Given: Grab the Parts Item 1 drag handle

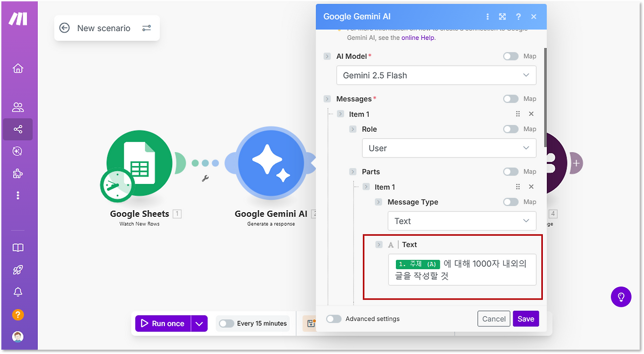Looking at the screenshot, I should pos(518,187).
